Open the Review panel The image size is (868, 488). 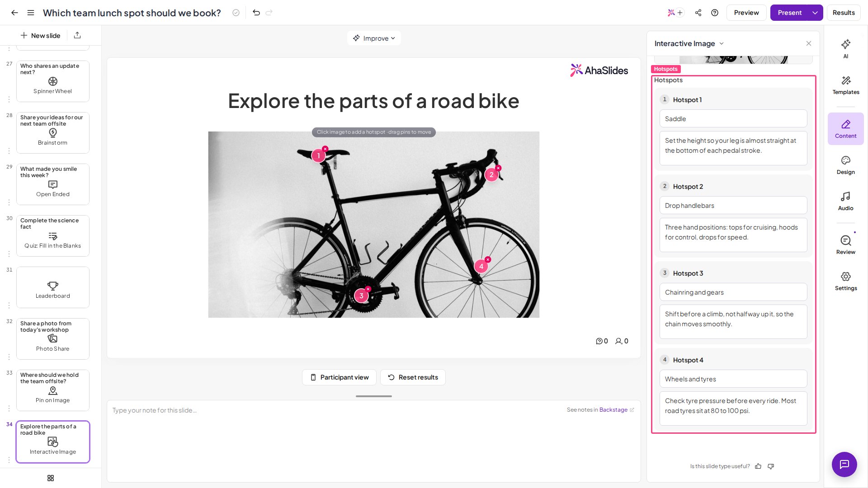[x=845, y=245]
